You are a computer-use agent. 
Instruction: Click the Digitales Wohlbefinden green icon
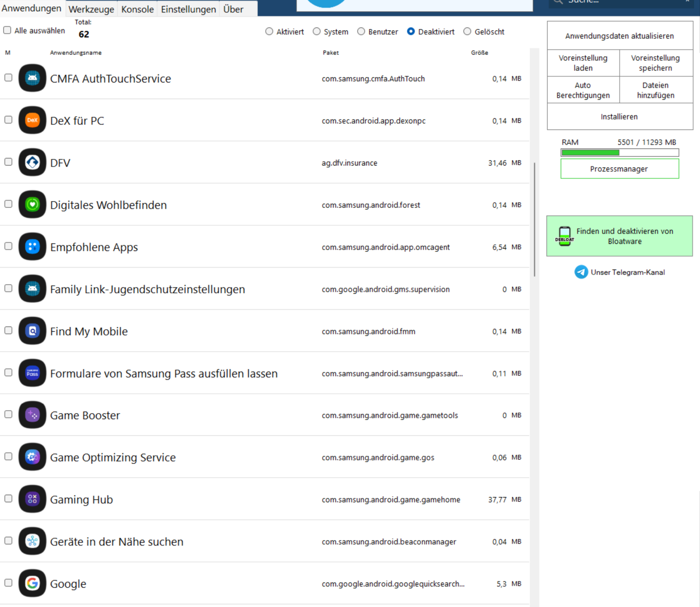click(32, 204)
